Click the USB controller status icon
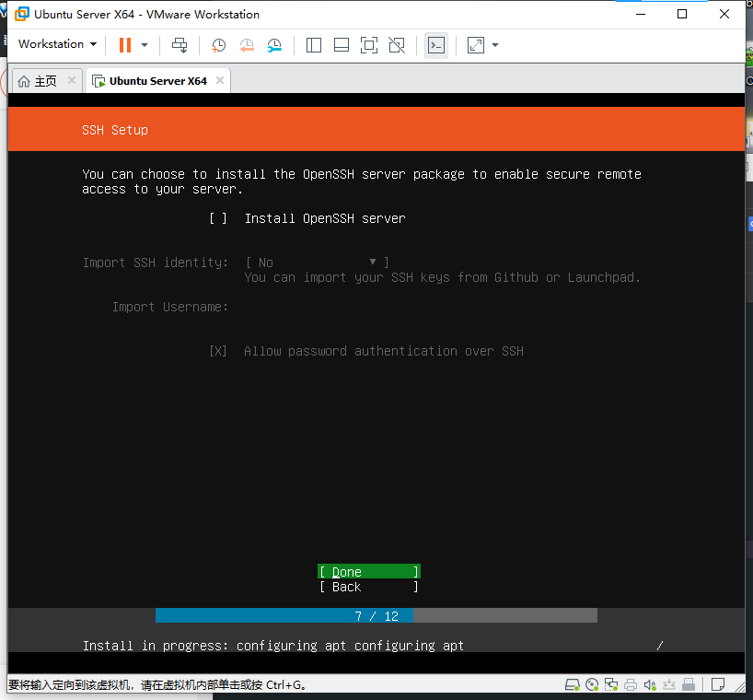Screen dimensions: 753x700 tap(669, 684)
